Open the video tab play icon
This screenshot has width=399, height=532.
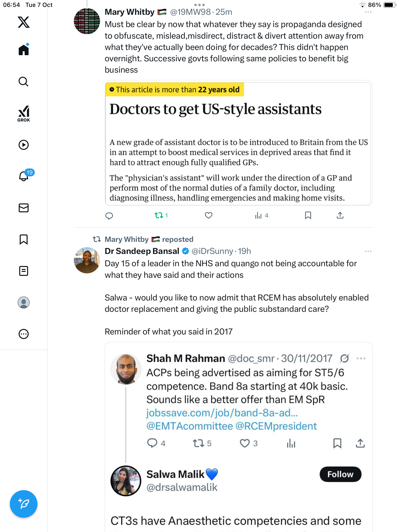pyautogui.click(x=24, y=145)
